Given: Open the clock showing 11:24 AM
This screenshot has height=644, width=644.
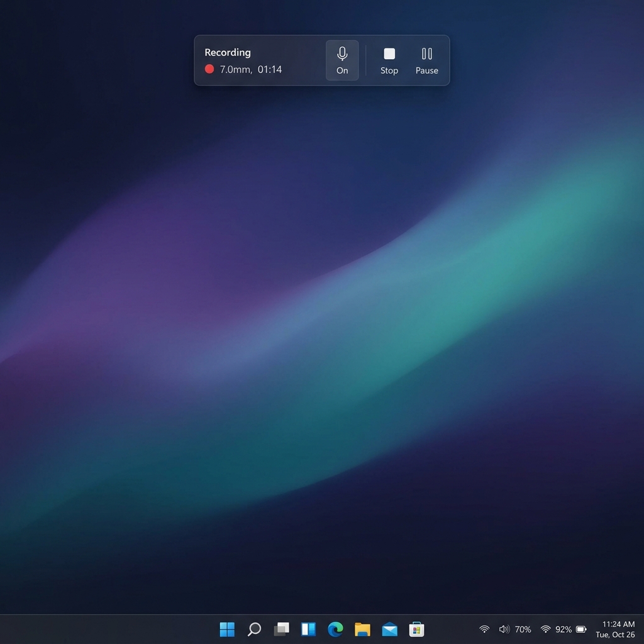Looking at the screenshot, I should (x=618, y=625).
